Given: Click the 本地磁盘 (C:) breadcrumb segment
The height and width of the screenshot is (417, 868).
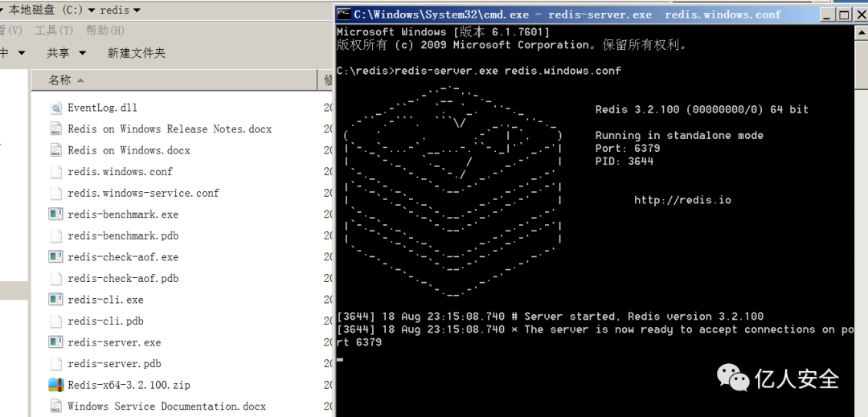Looking at the screenshot, I should click(x=43, y=10).
